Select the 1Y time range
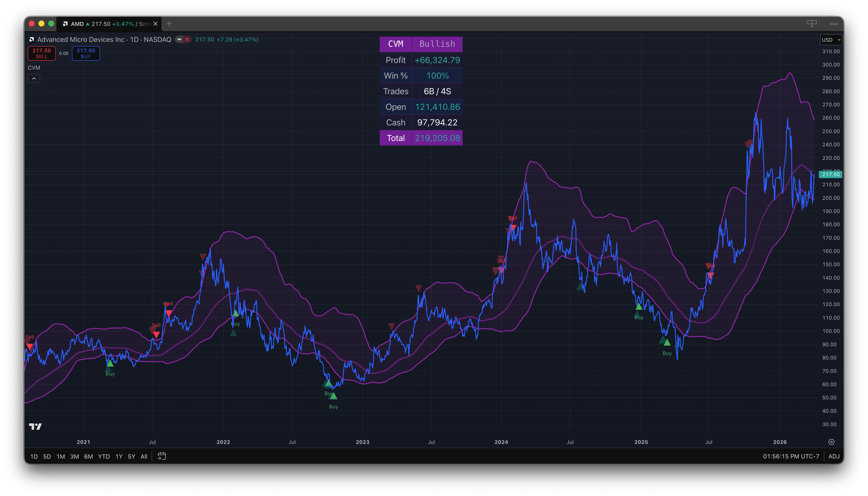This screenshot has width=868, height=496. click(x=119, y=456)
